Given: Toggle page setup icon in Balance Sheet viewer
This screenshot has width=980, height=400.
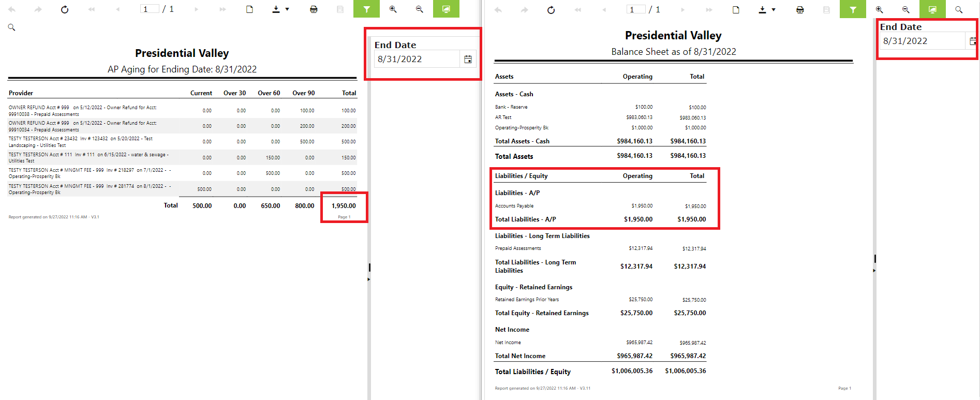Looking at the screenshot, I should pyautogui.click(x=736, y=10).
